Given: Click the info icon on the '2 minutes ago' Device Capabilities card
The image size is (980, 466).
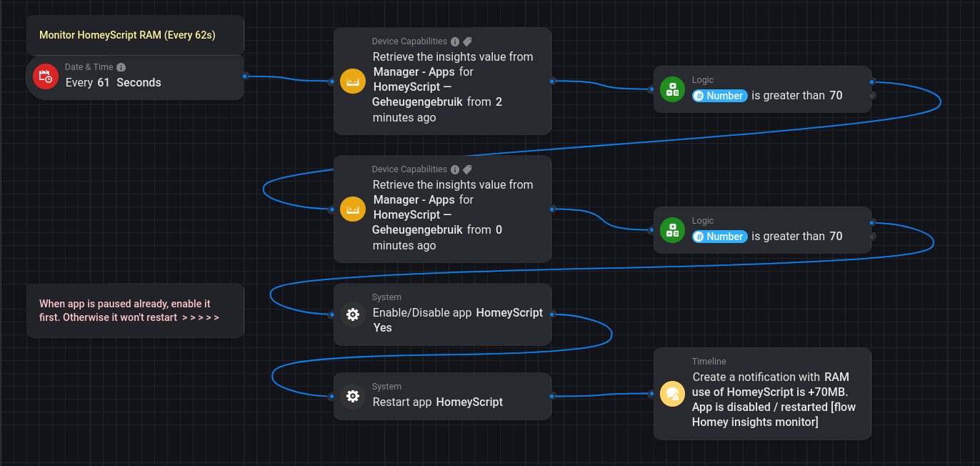Looking at the screenshot, I should click(x=455, y=41).
